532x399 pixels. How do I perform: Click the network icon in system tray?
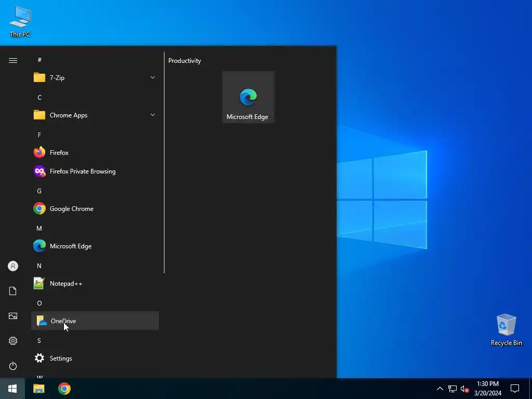453,389
